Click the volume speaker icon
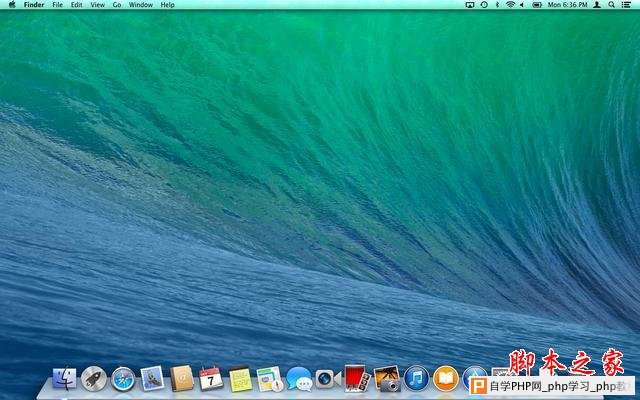This screenshot has height=400, width=640. coord(522,5)
